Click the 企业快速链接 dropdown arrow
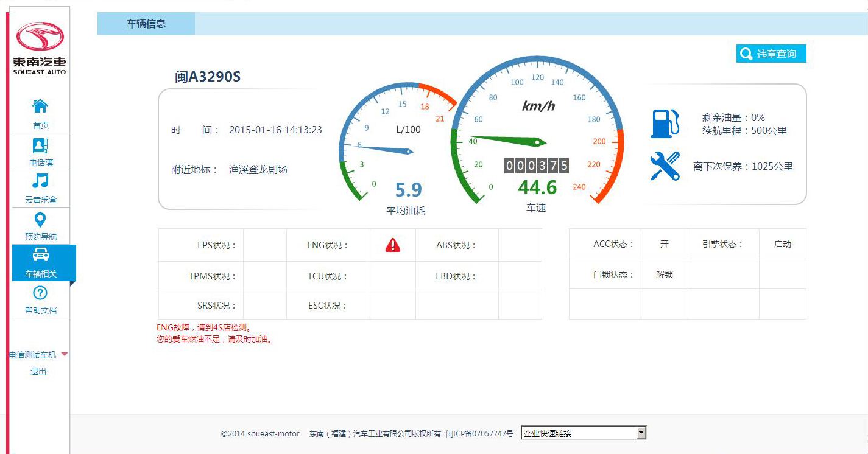The height and width of the screenshot is (454, 868). point(640,433)
